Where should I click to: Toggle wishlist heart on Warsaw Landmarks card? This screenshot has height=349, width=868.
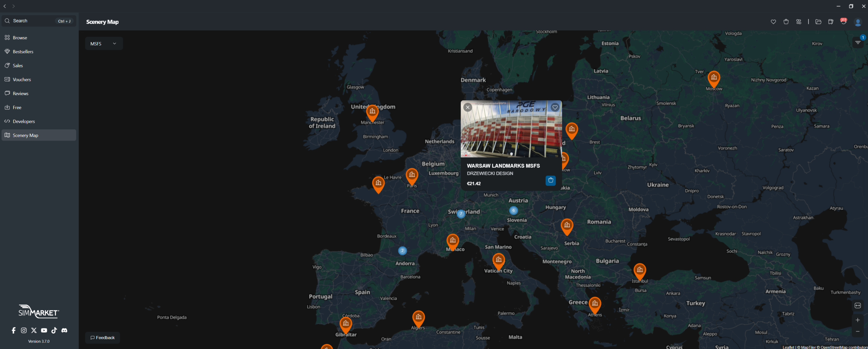(x=555, y=107)
